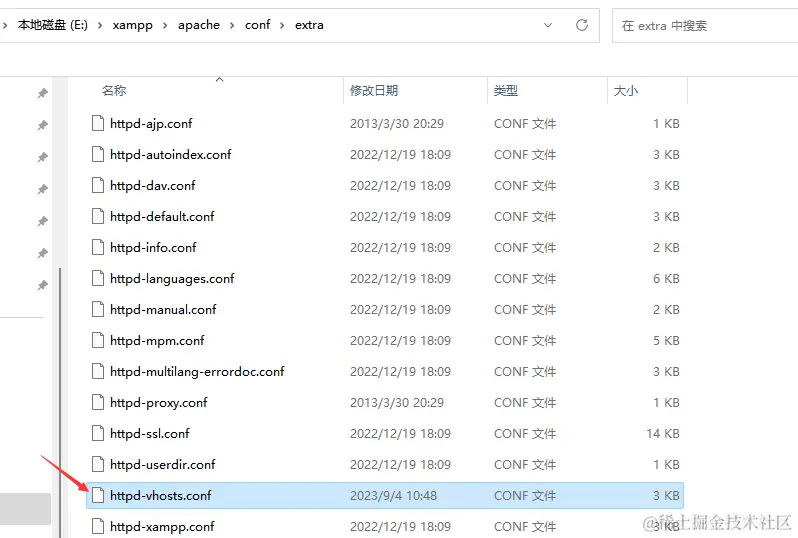This screenshot has width=798, height=538.
Task: Select file icon of httpd-manual.conf
Action: (x=98, y=309)
